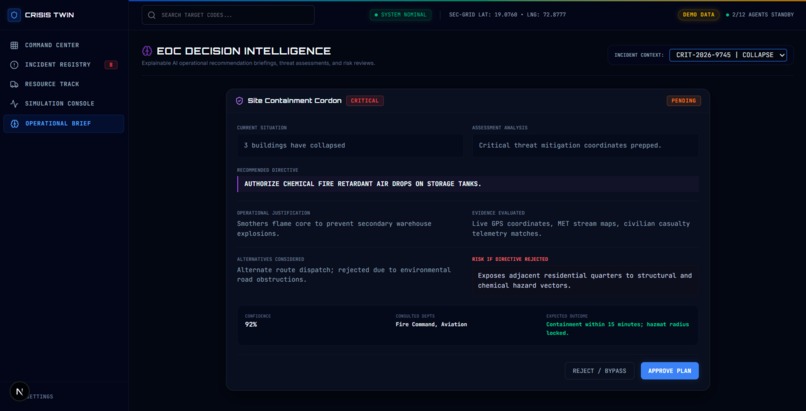This screenshot has height=411, width=806.
Task: Click the 92% confidence value
Action: tap(251, 325)
